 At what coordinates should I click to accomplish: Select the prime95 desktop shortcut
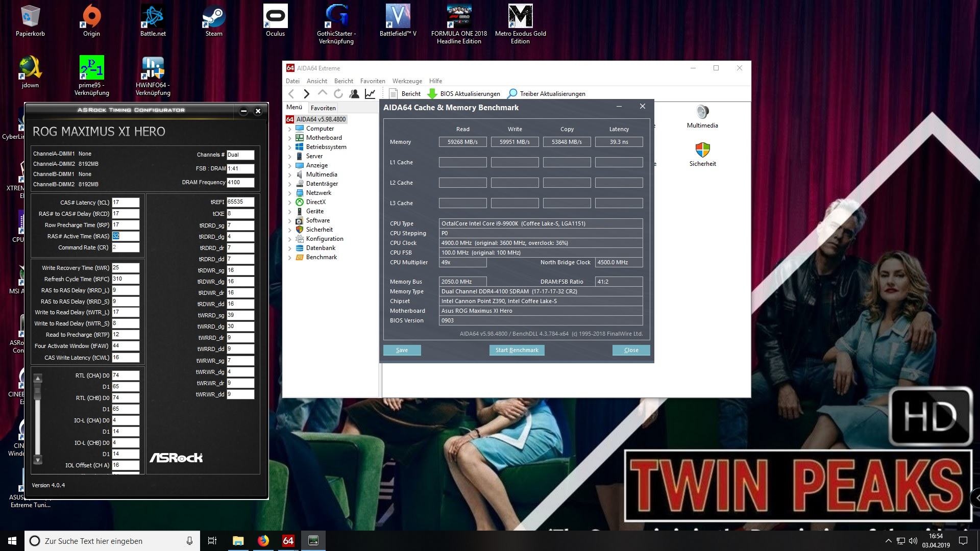pos(91,76)
